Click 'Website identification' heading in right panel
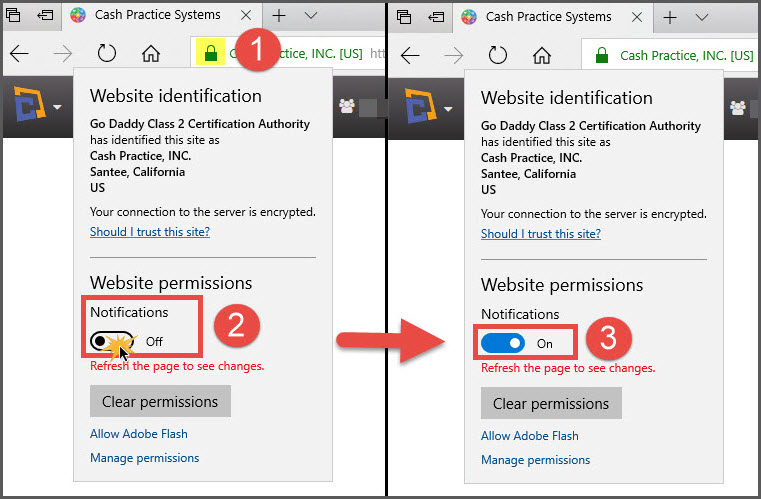761x499 pixels. (567, 98)
